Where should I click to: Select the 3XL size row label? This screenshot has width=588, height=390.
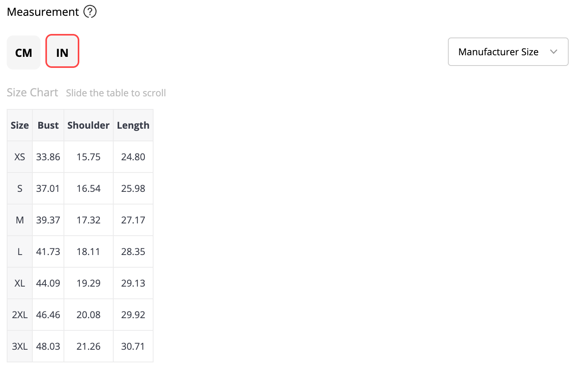[x=20, y=346]
